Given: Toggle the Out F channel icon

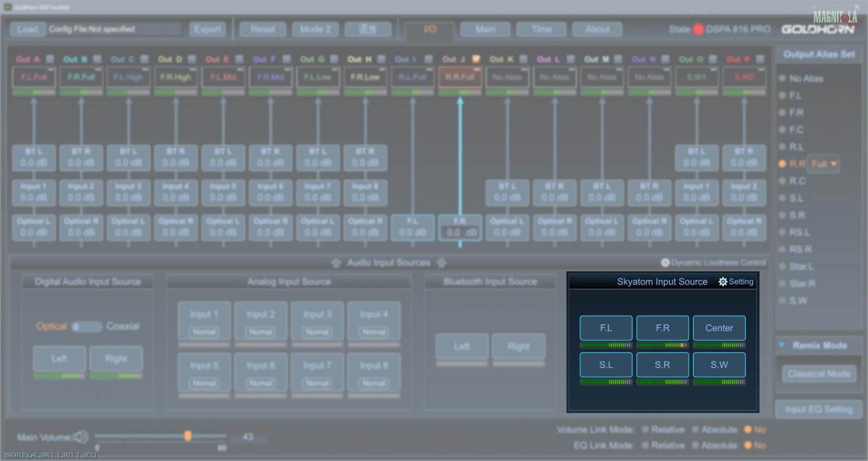Looking at the screenshot, I should tap(286, 59).
